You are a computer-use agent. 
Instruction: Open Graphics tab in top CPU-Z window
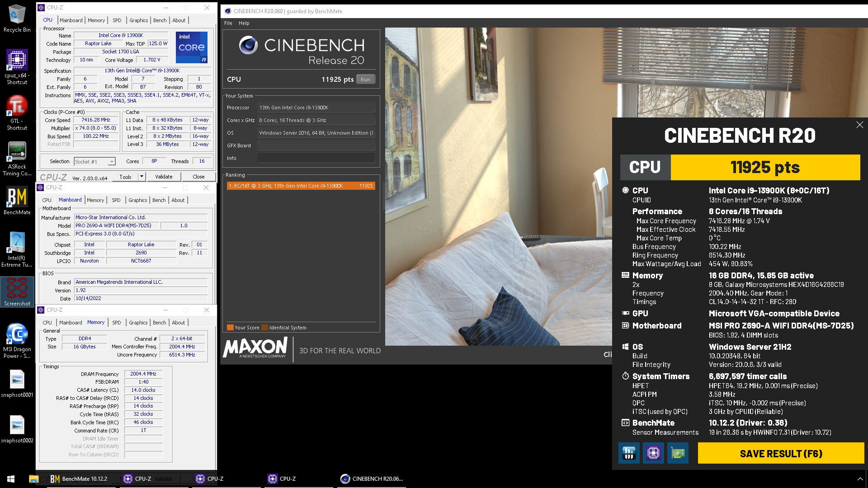[x=139, y=20]
